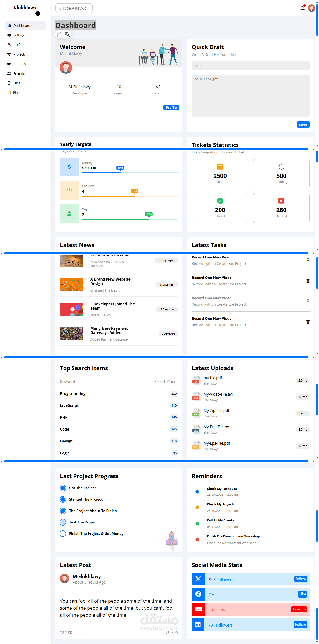Click the green check icon above 200 Closed
Viewport: 319px width, 644px height.
(x=220, y=201)
